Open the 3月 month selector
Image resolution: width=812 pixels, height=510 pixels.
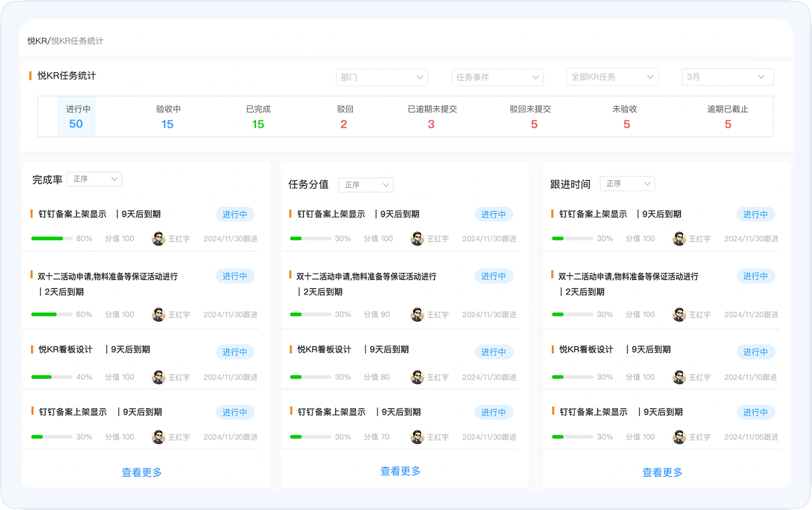(727, 77)
